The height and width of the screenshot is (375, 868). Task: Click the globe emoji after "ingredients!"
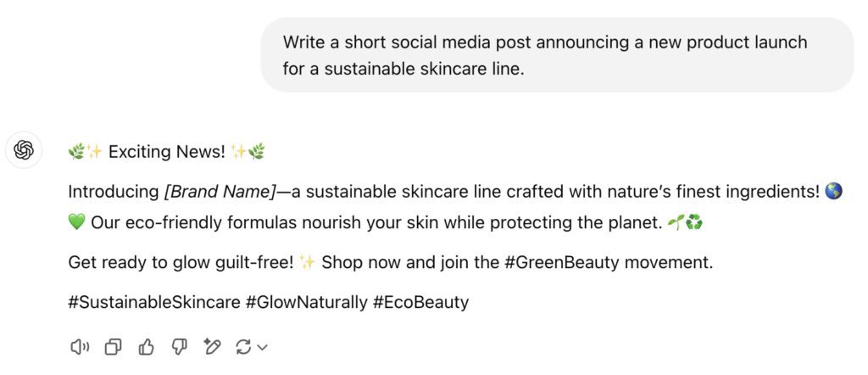pos(833,192)
